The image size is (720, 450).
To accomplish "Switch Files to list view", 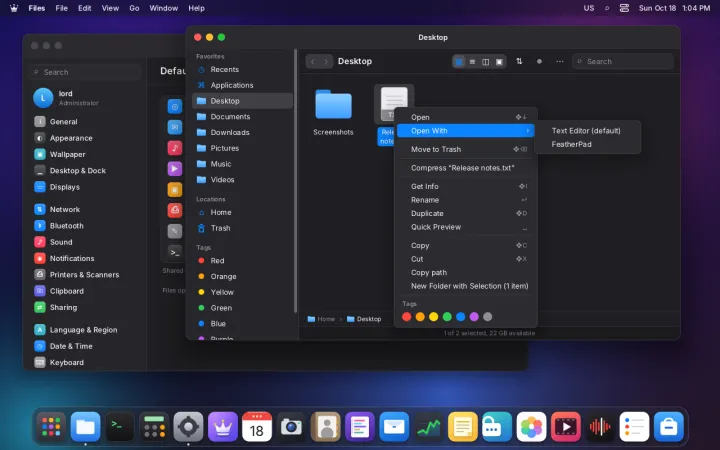I will [472, 62].
